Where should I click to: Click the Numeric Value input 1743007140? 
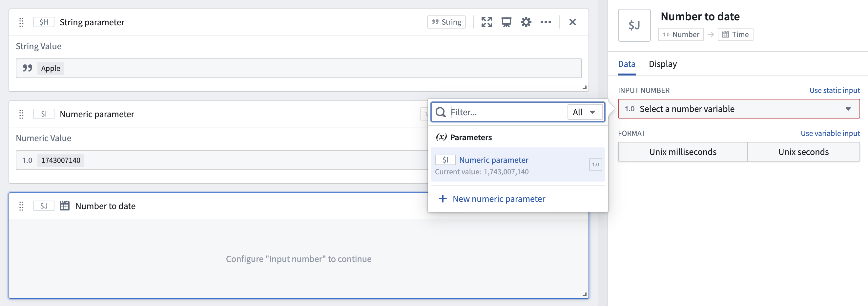point(222,160)
